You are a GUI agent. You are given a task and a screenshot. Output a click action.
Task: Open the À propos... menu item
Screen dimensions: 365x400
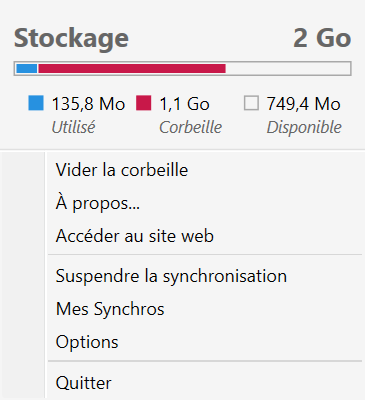pyautogui.click(x=205, y=203)
